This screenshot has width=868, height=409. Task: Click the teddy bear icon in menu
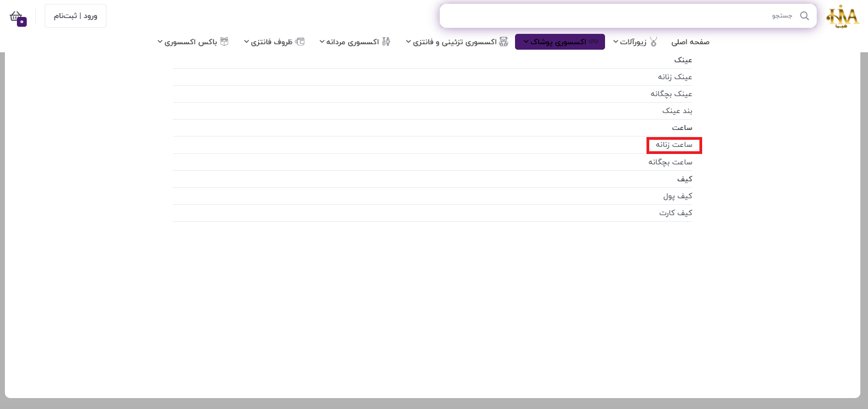pyautogui.click(x=504, y=42)
